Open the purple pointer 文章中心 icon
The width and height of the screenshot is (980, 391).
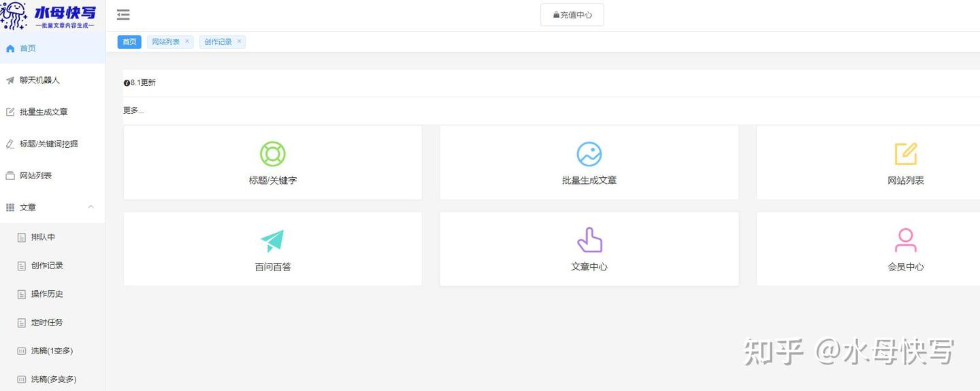click(x=589, y=240)
